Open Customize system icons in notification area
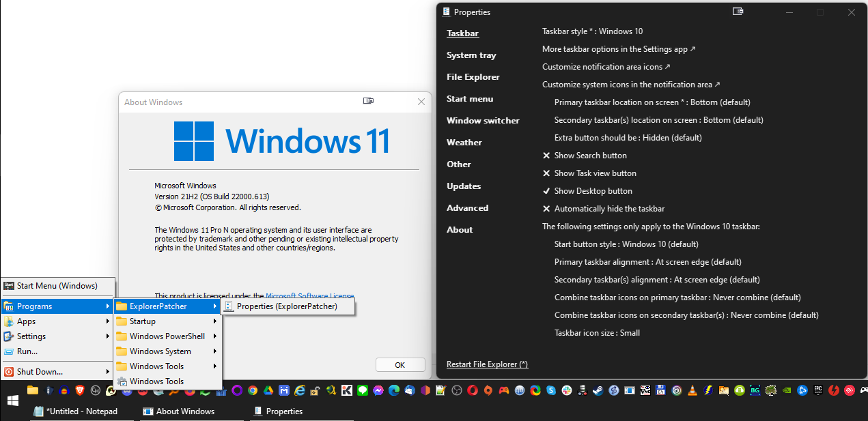 tap(631, 85)
